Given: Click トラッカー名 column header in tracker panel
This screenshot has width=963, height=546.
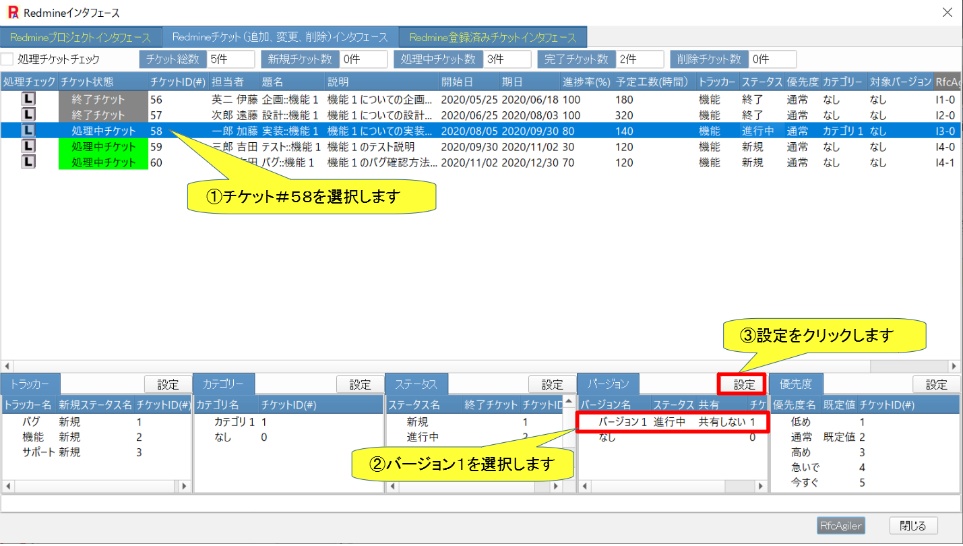Looking at the screenshot, I should click(29, 405).
